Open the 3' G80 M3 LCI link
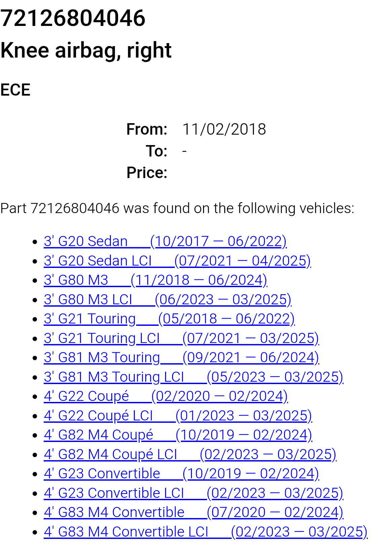The width and height of the screenshot is (392, 547). (x=167, y=300)
